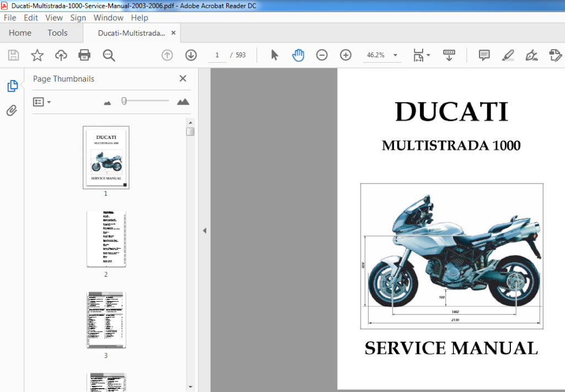Open the Sign menu
Viewport: 565px width, 392px height.
click(x=78, y=18)
